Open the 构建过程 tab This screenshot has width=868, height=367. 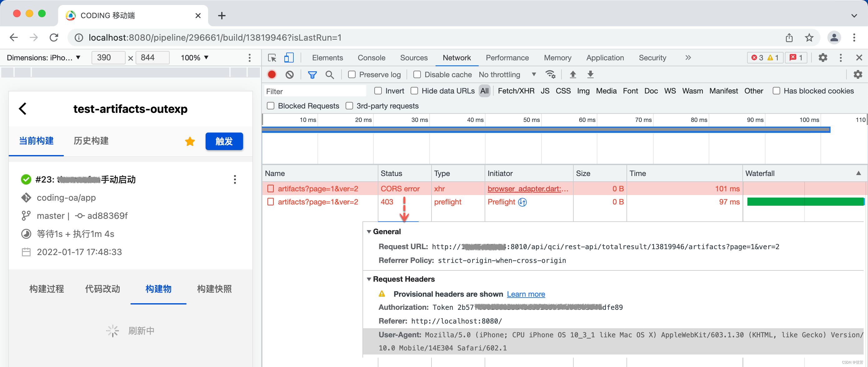tap(47, 289)
